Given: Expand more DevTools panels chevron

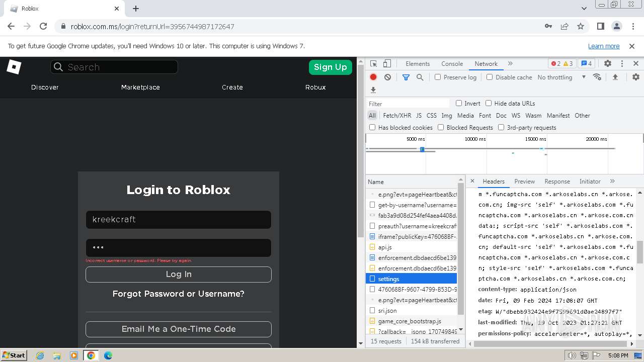Looking at the screenshot, I should tap(510, 64).
